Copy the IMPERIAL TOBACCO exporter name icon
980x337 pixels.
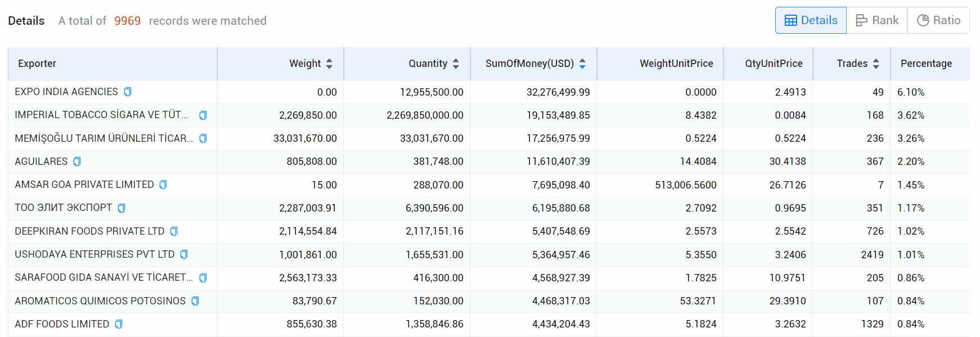[203, 115]
